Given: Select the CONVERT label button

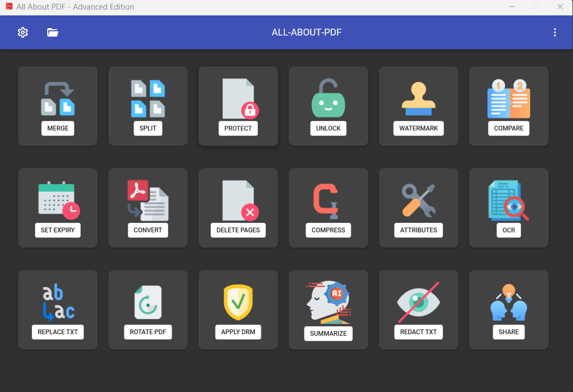Looking at the screenshot, I should coord(148,230).
